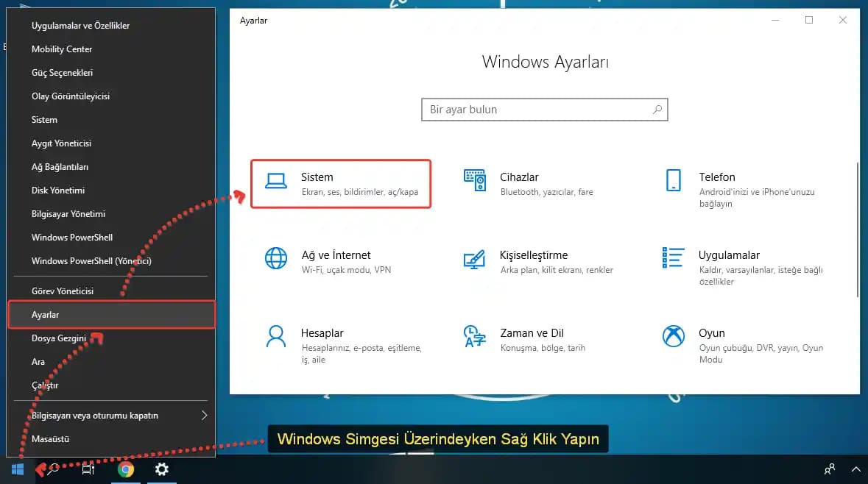Click the Task View taskbar icon
This screenshot has width=868, height=484.
pyautogui.click(x=88, y=469)
